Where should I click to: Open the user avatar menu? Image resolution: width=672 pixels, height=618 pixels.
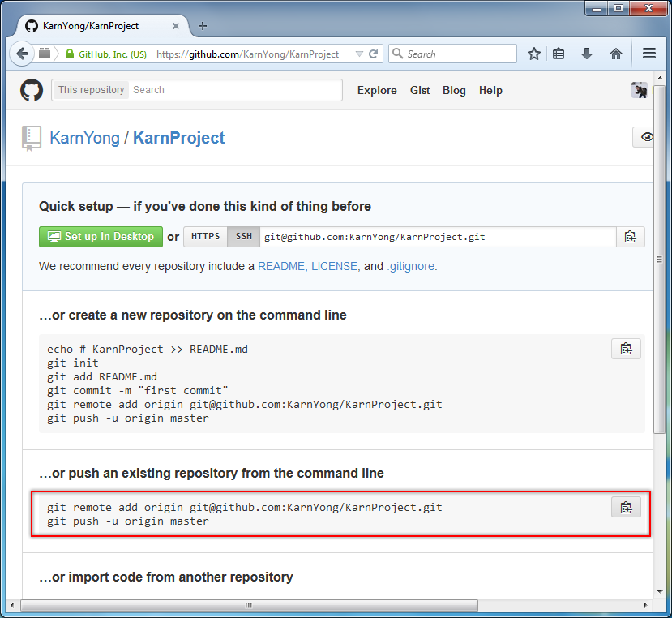tap(639, 90)
